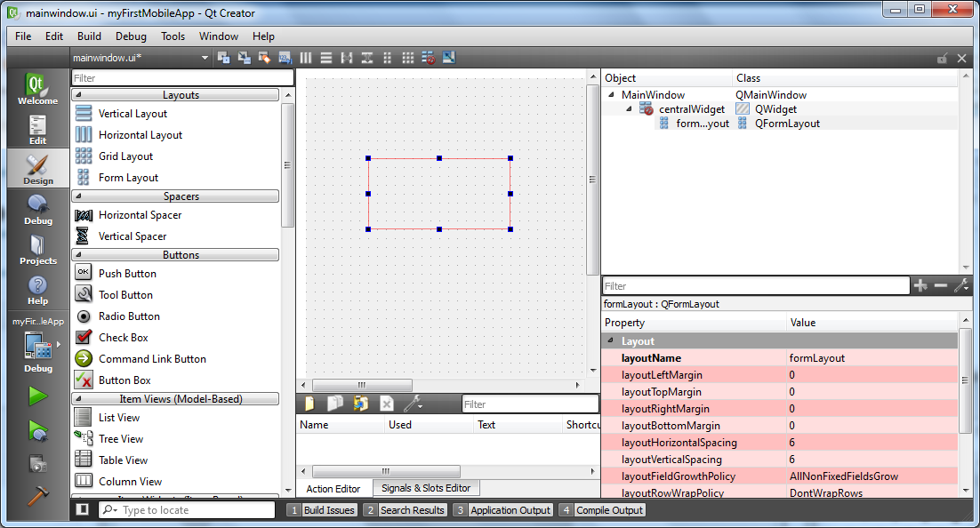Open the Action Editor wrench configure dropdown
The width and height of the screenshot is (980, 528).
pyautogui.click(x=413, y=404)
